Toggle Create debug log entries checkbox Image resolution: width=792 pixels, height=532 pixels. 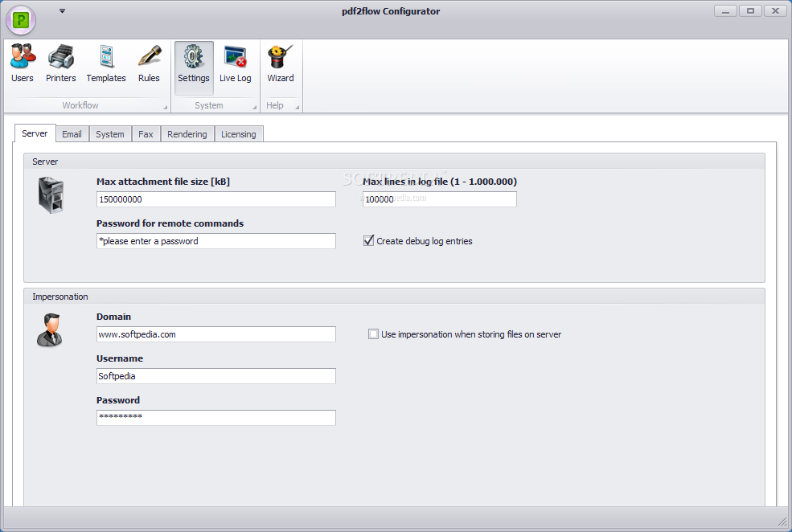tap(369, 241)
